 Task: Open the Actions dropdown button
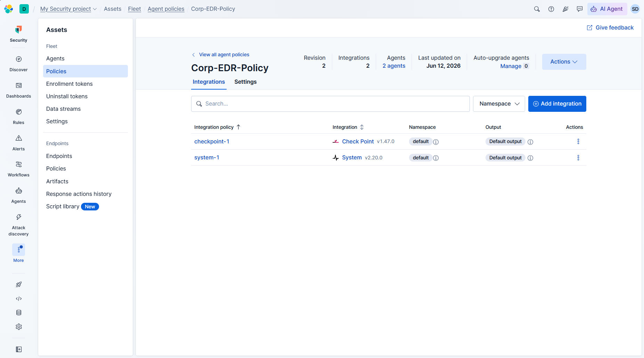click(564, 62)
